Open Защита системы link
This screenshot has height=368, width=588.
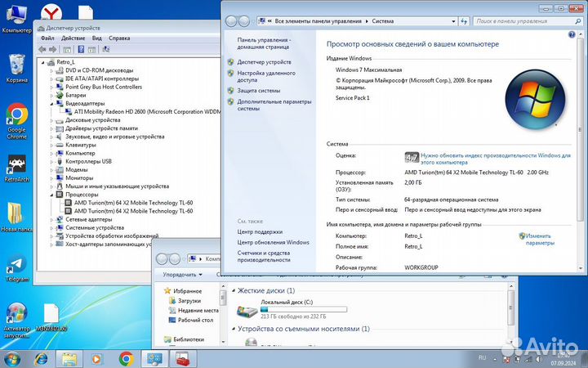258,91
